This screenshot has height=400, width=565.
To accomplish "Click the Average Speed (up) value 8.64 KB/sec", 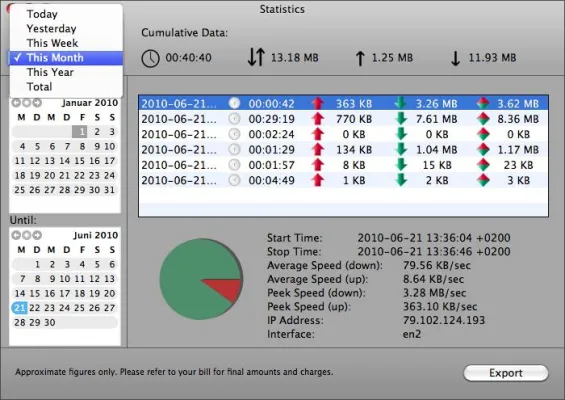I will click(x=433, y=279).
